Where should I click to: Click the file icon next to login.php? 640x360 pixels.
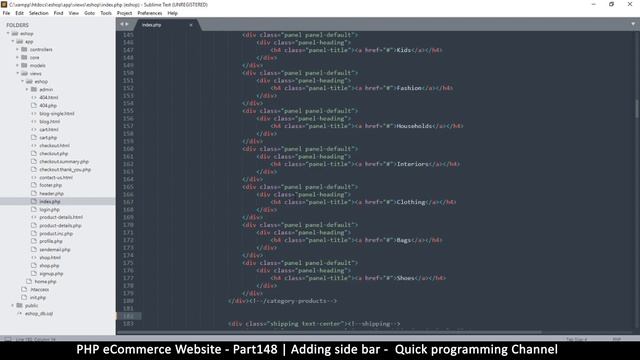coord(34,209)
